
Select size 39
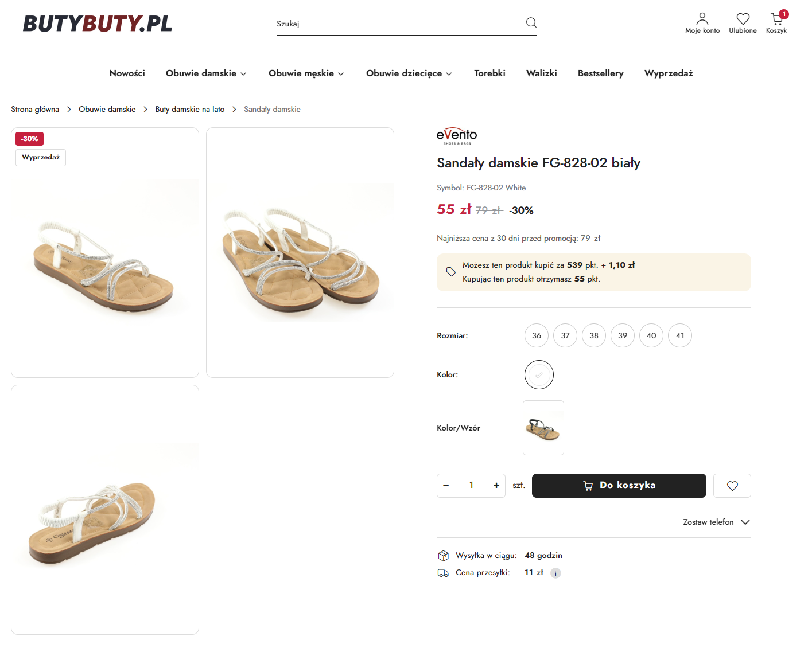pyautogui.click(x=622, y=335)
